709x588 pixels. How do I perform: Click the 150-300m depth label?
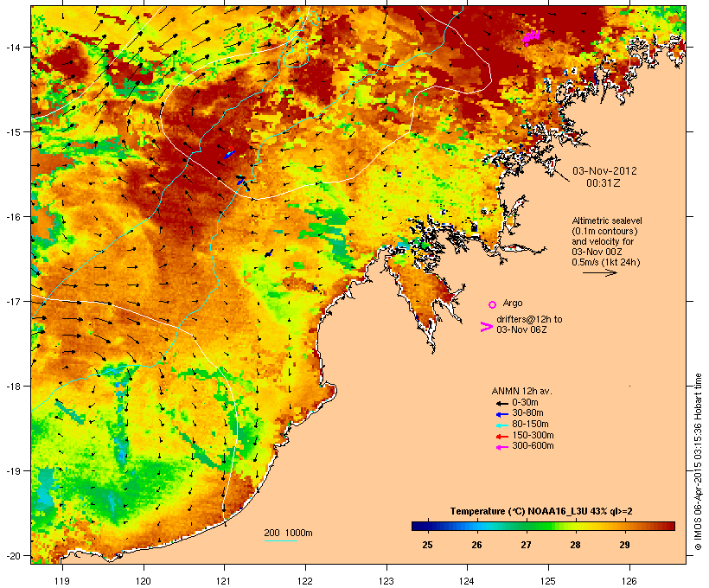click(x=533, y=435)
